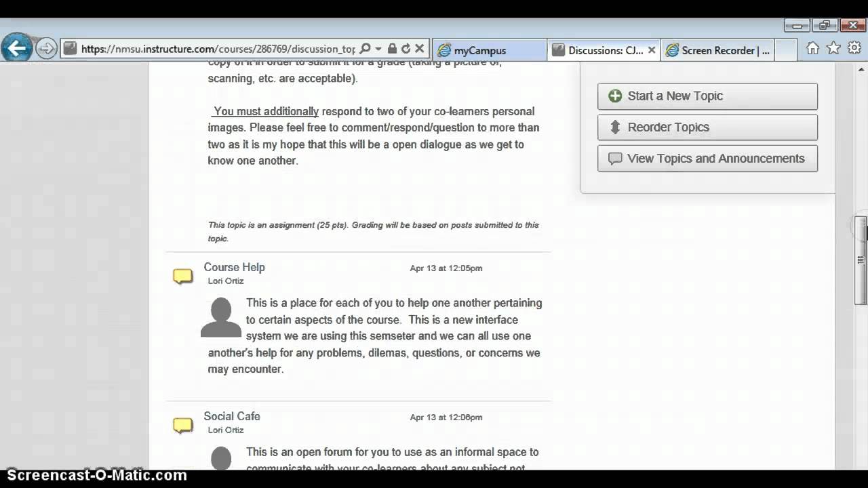Click Lori Ortiz name under Course Help

click(226, 281)
